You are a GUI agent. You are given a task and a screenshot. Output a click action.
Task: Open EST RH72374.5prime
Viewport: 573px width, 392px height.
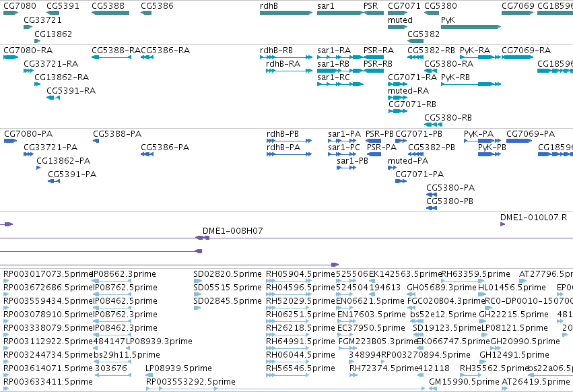(384, 368)
